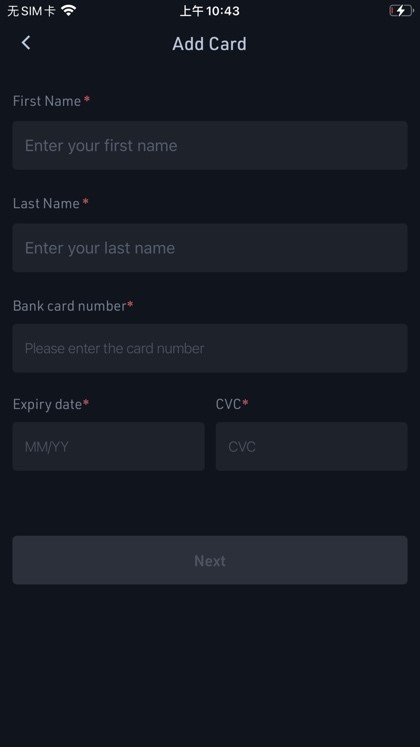This screenshot has height=747, width=420.
Task: Tap the red asterisk beside First Name
Action: [x=87, y=99]
